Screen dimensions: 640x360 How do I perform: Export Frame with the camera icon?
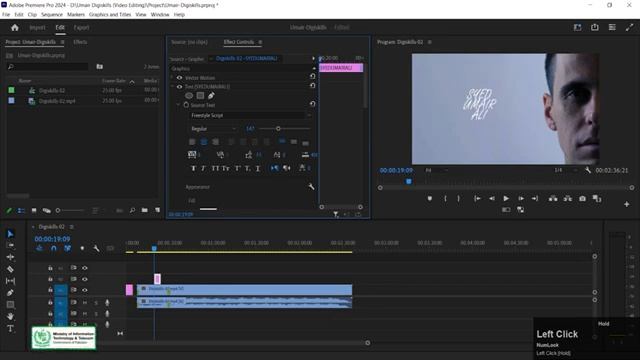coord(582,198)
